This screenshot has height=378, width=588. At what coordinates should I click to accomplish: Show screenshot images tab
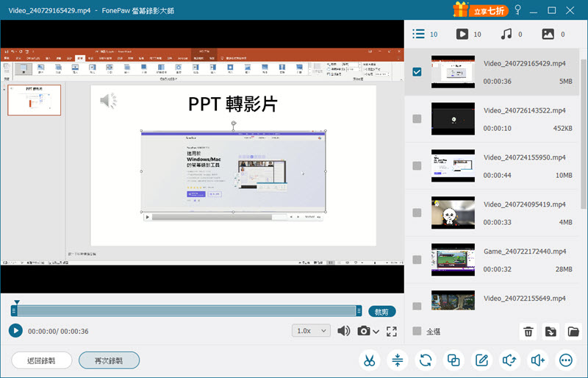pos(553,34)
